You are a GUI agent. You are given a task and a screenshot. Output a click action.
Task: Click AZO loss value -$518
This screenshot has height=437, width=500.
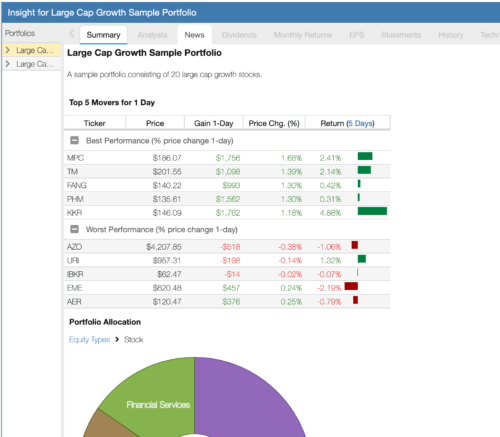click(x=230, y=247)
